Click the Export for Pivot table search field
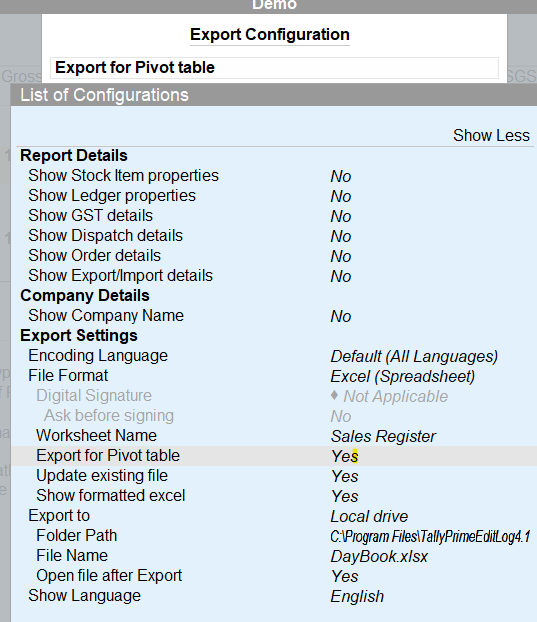 [x=274, y=68]
